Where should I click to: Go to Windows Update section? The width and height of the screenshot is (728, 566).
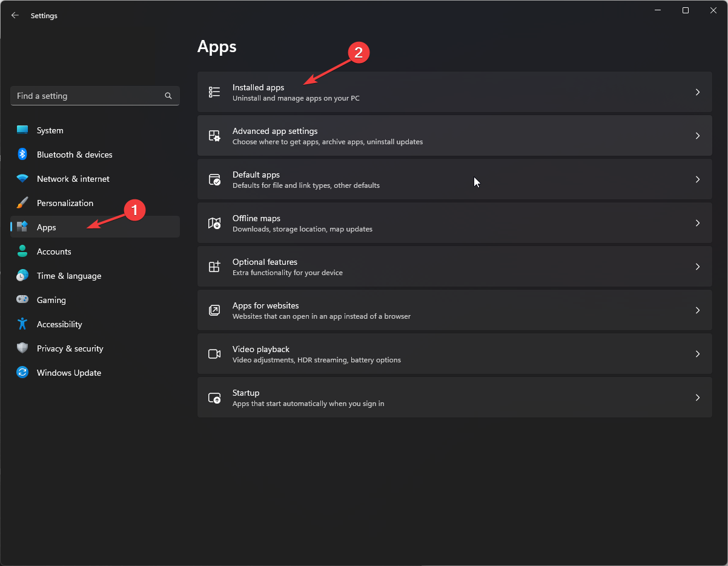(68, 373)
